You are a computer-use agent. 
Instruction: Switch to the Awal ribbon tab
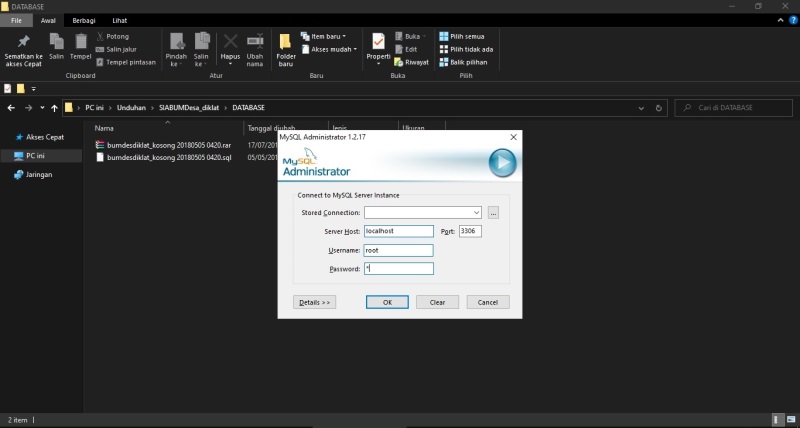coord(48,20)
